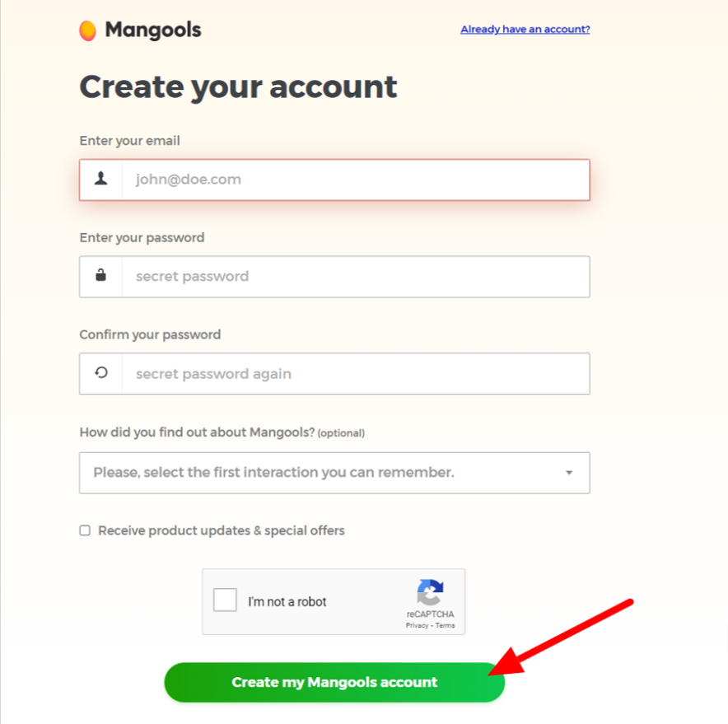Viewport: 728px width, 724px height.
Task: Enable 'Receive product updates & special offers'
Action: (85, 530)
